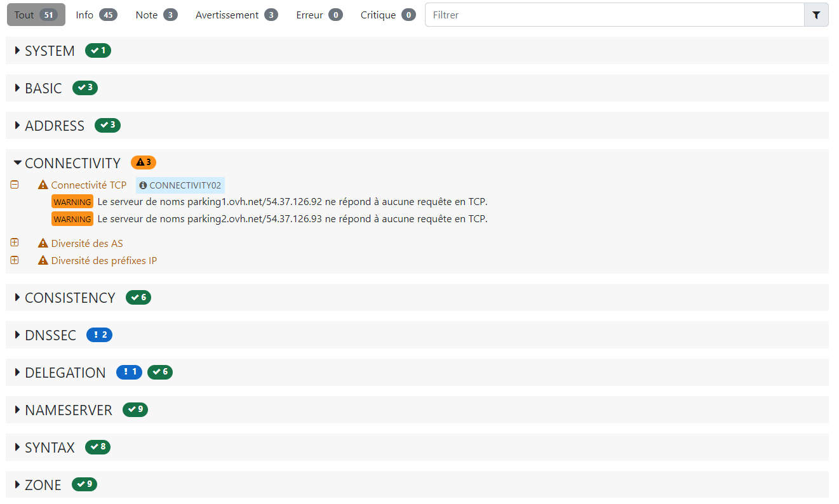Click the green check badge beside CONSISTENCY
The height and width of the screenshot is (504, 839).
tap(138, 298)
